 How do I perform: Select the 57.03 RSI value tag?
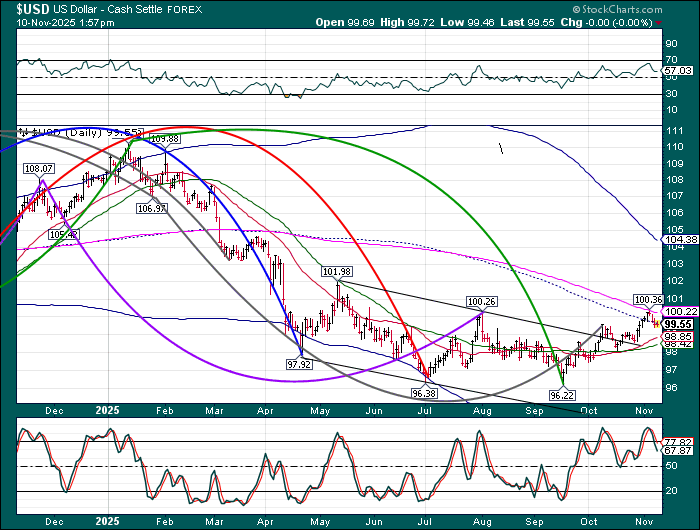click(679, 71)
